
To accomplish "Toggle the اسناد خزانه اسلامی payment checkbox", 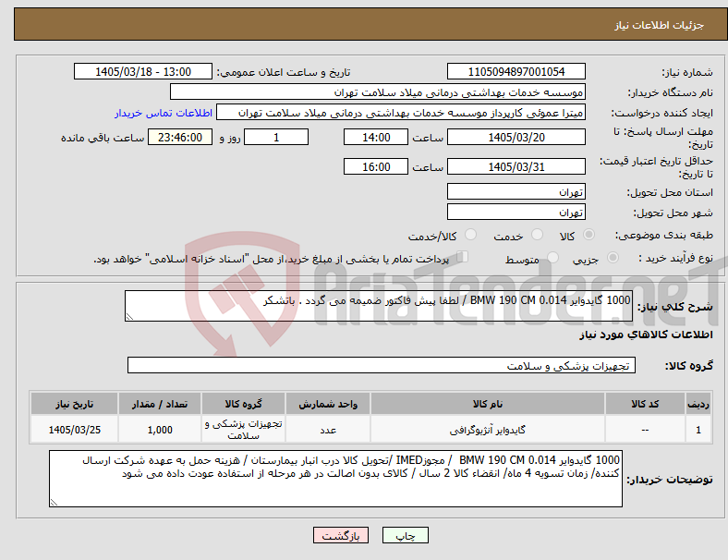I will [x=463, y=257].
